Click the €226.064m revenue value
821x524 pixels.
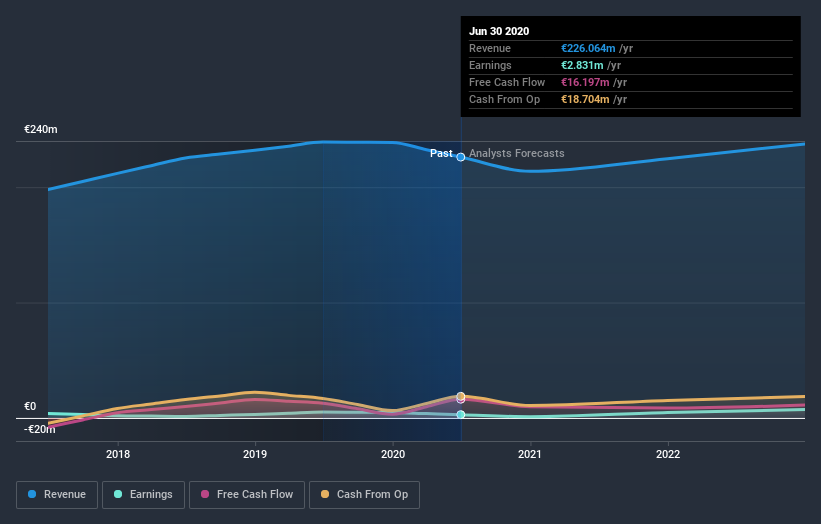tap(588, 48)
